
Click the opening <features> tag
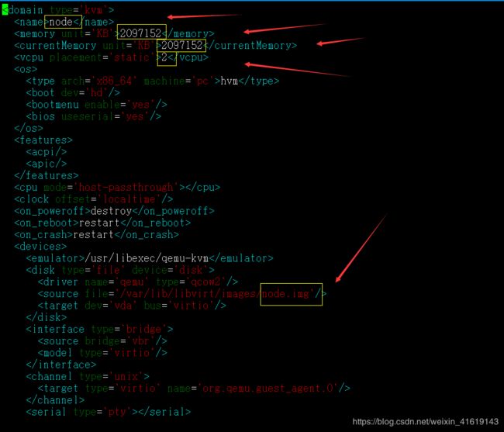coord(43,140)
